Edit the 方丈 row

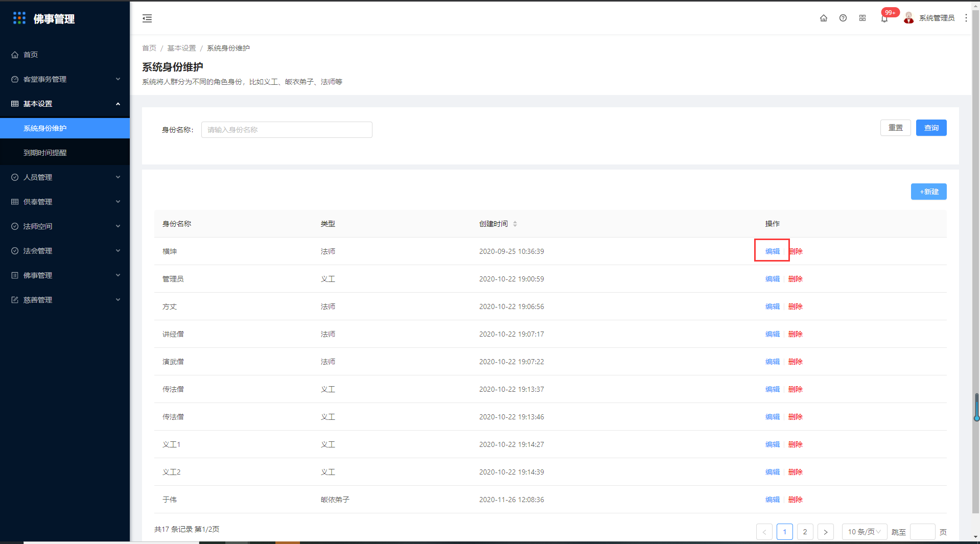tap(772, 306)
